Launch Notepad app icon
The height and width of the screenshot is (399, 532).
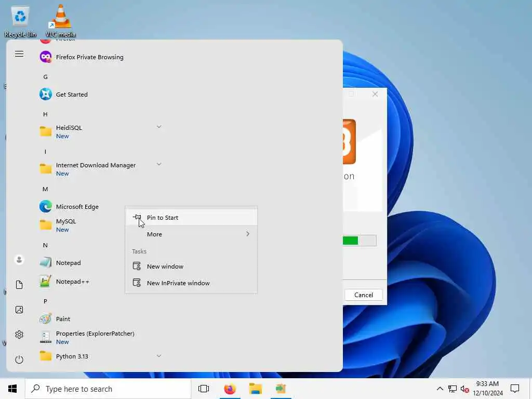46,262
